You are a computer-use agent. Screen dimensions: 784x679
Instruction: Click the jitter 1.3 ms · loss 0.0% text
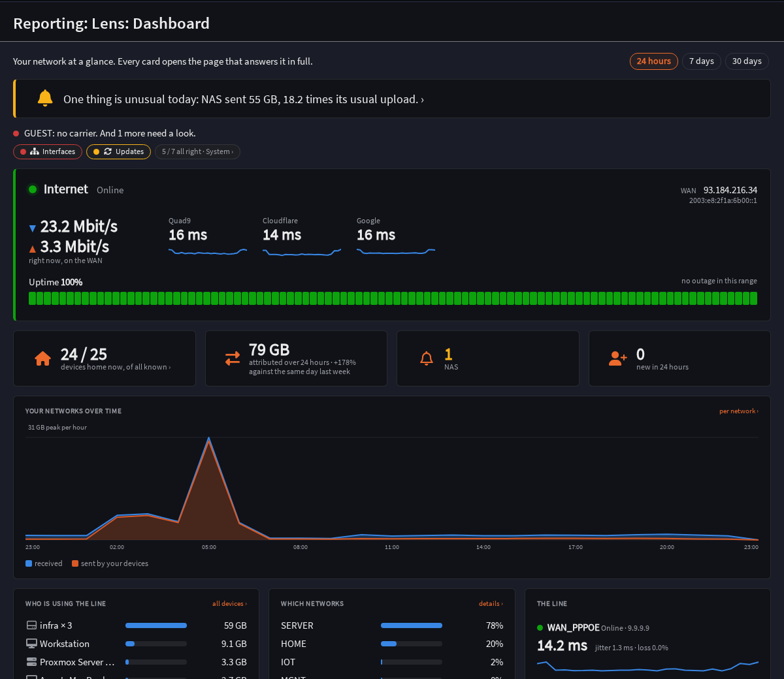pos(632,648)
